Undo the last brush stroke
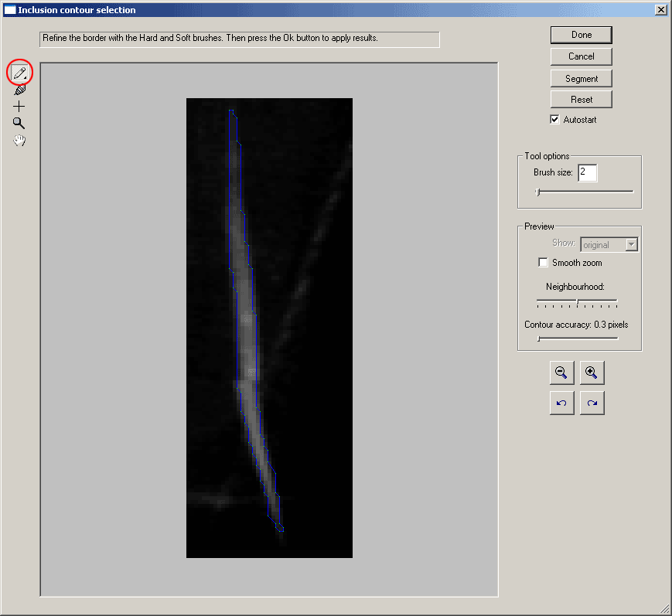Screen dimensions: 672x616 coord(561,403)
